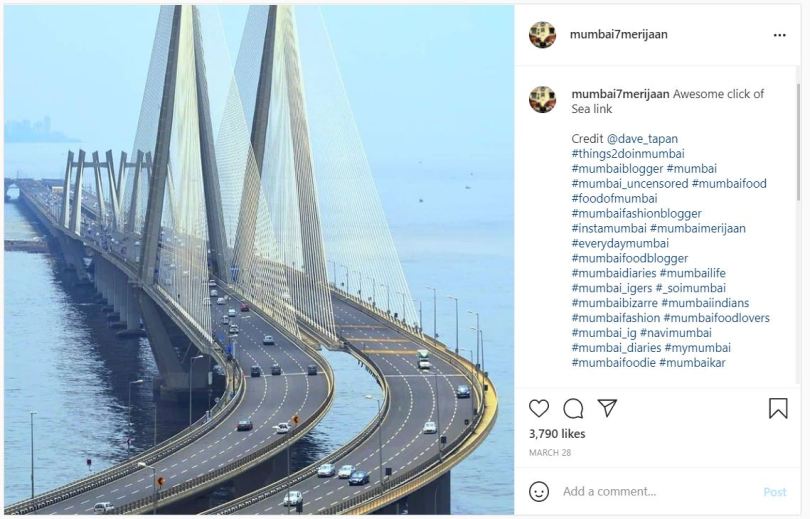
Task: Share post using paper plane icon
Action: coord(607,407)
